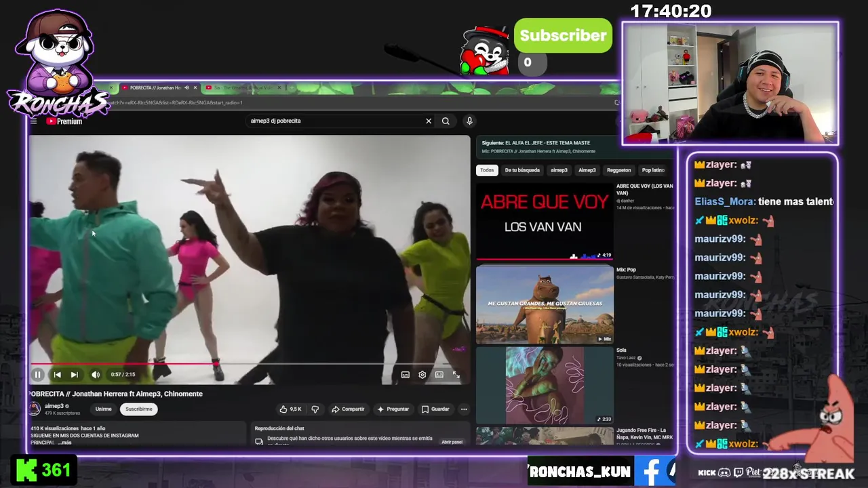This screenshot has width=868, height=488.
Task: Select the Reggaeton filter chip
Action: tap(618, 170)
